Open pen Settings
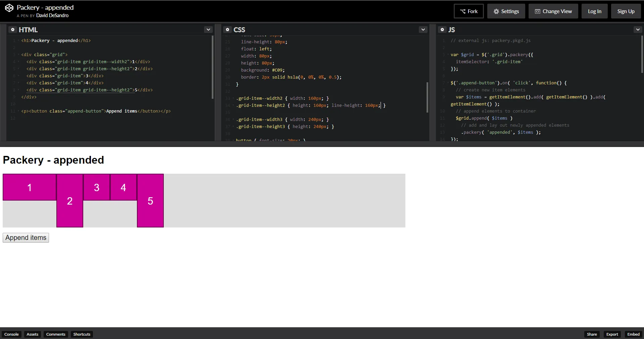The height and width of the screenshot is (339, 644). (506, 11)
